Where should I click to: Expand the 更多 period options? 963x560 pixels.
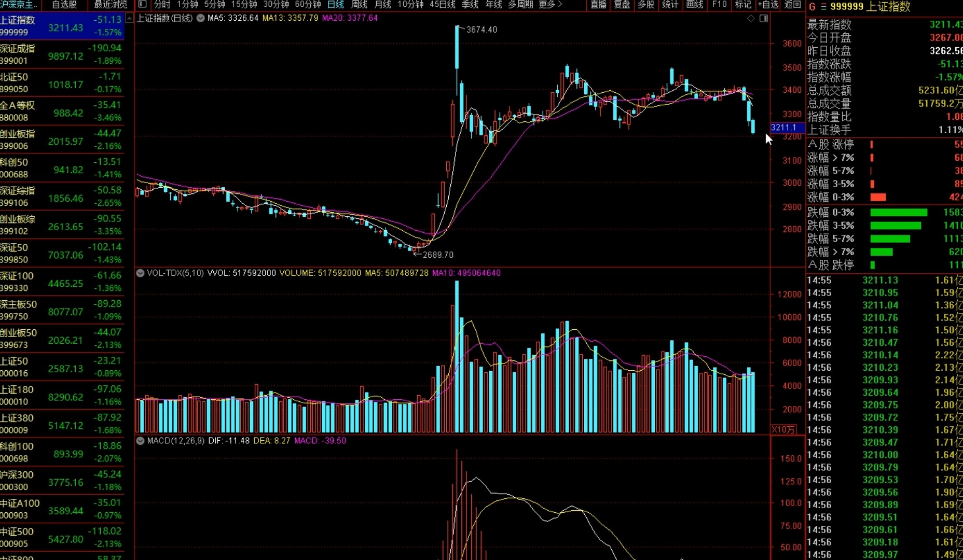pyautogui.click(x=551, y=5)
